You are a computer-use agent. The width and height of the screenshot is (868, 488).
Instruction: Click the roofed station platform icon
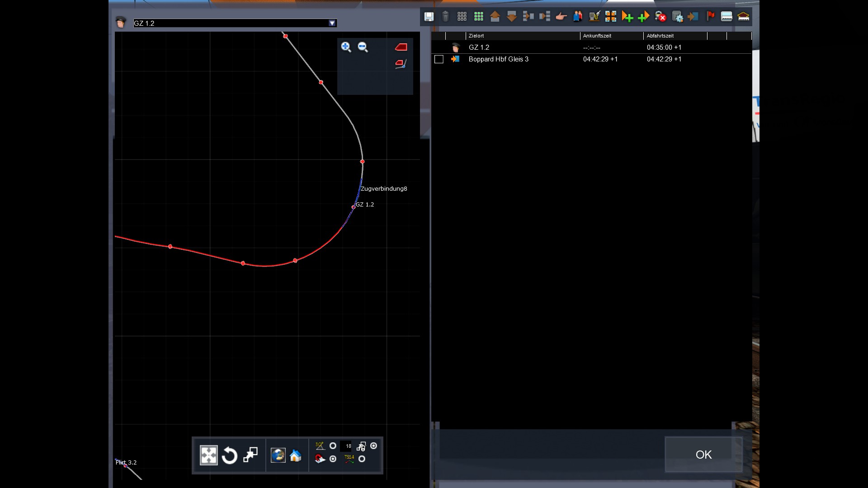click(x=743, y=17)
